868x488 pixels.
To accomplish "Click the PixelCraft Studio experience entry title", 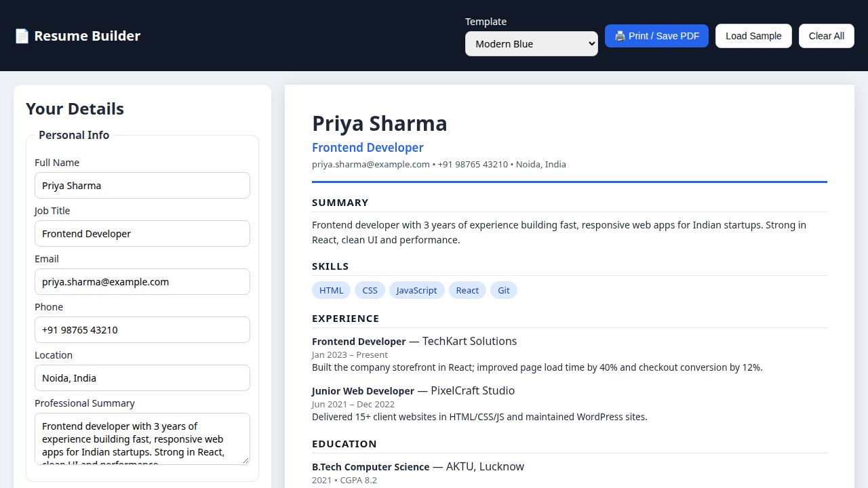I will pyautogui.click(x=413, y=391).
